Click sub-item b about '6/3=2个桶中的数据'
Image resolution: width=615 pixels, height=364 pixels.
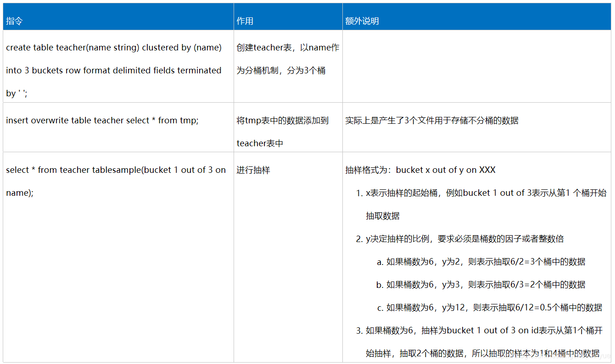(x=481, y=285)
